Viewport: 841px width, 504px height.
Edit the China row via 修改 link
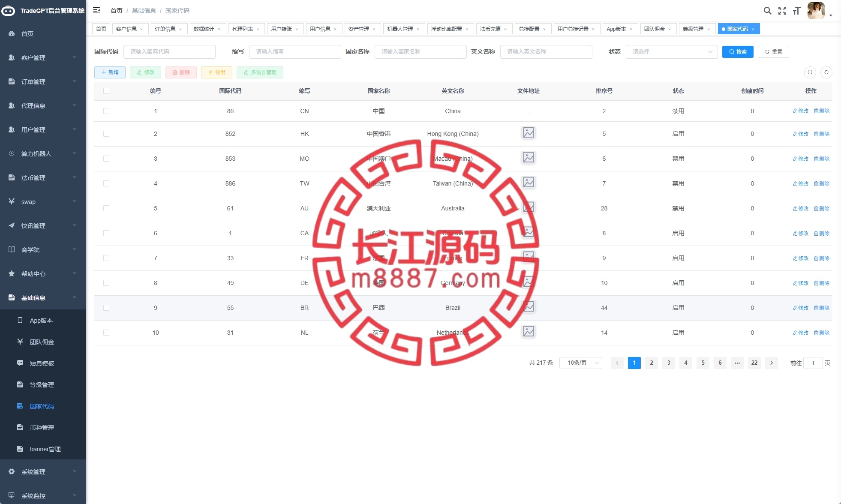pos(800,111)
